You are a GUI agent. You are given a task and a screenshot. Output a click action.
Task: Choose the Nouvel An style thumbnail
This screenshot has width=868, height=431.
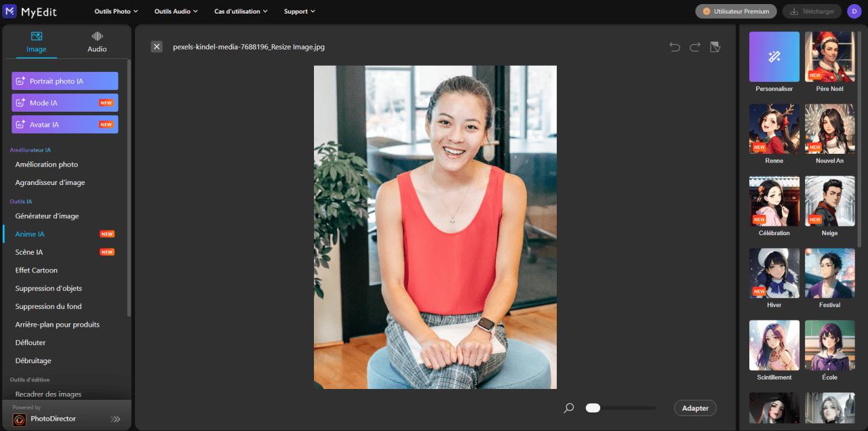click(830, 129)
